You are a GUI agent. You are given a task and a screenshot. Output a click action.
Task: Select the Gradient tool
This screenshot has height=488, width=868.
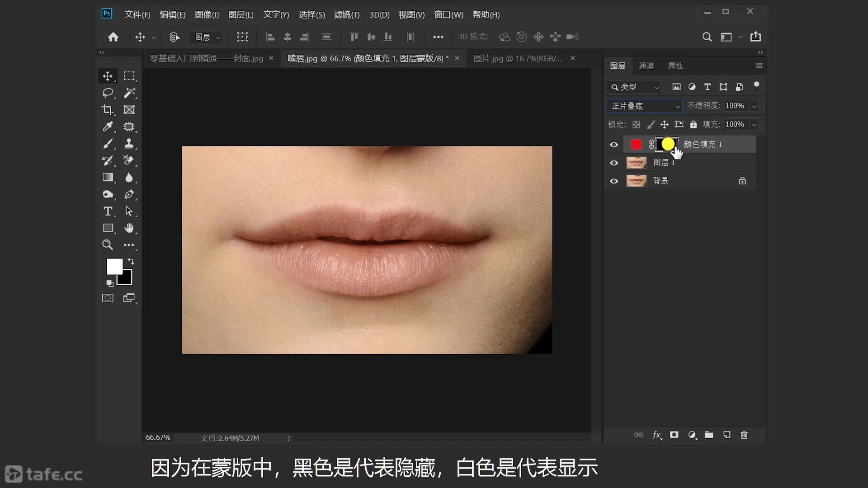(x=108, y=177)
